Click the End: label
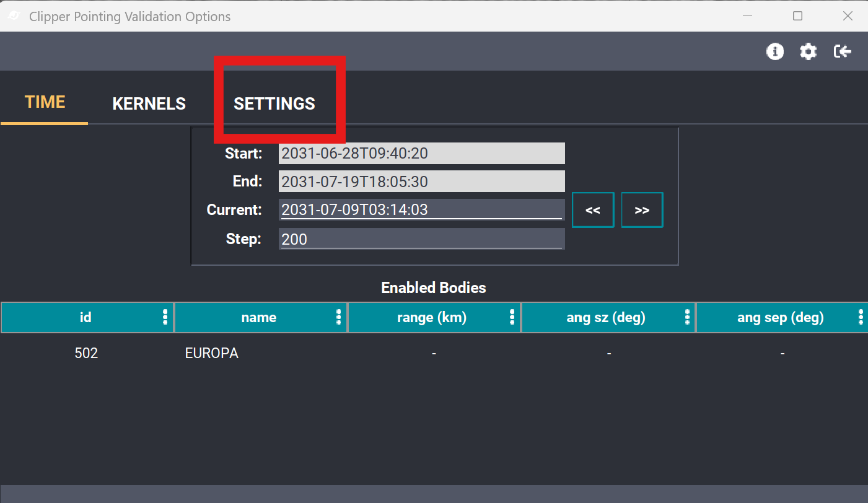 tap(247, 182)
